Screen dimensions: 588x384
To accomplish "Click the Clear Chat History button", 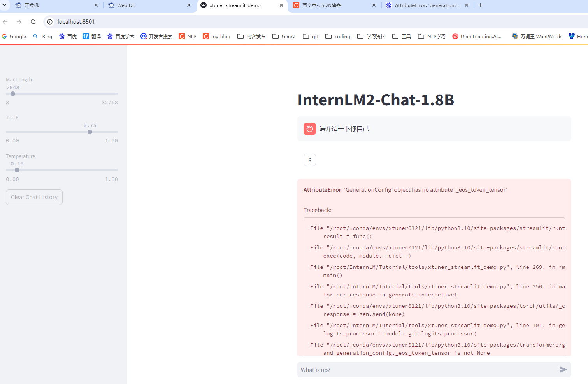I will [34, 197].
